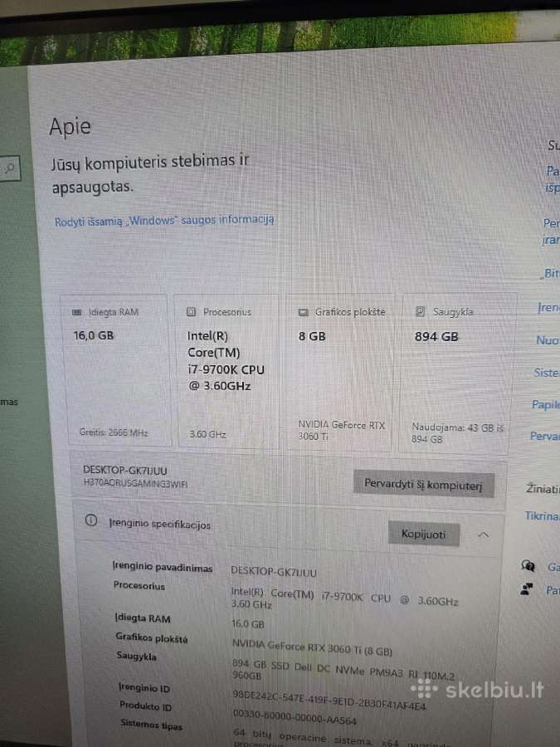Click the NVIDIA GeForce RTX 3060 Ti card label
The image size is (560, 747).
pos(341,430)
